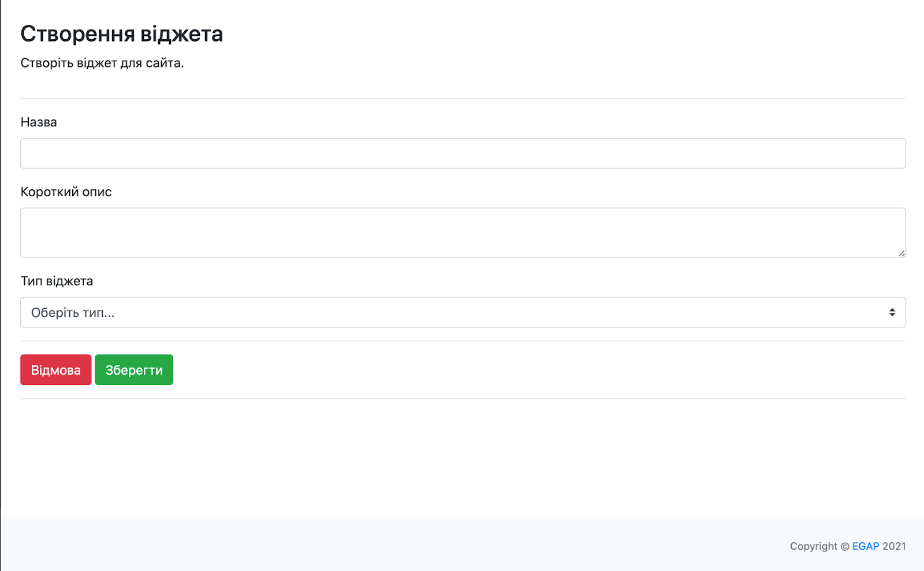The width and height of the screenshot is (924, 571).
Task: Click the Тип віджета label
Action: [57, 281]
